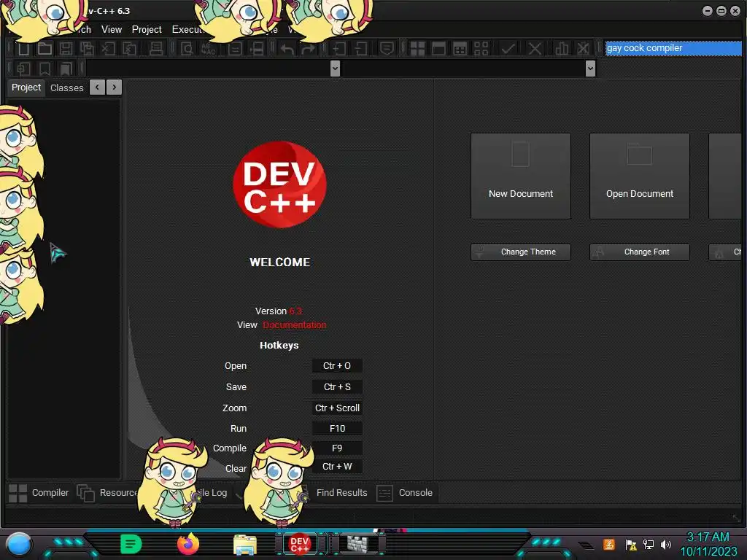Viewport: 747px width, 560px height.
Task: Click the volume speaker tray icon
Action: (x=665, y=544)
